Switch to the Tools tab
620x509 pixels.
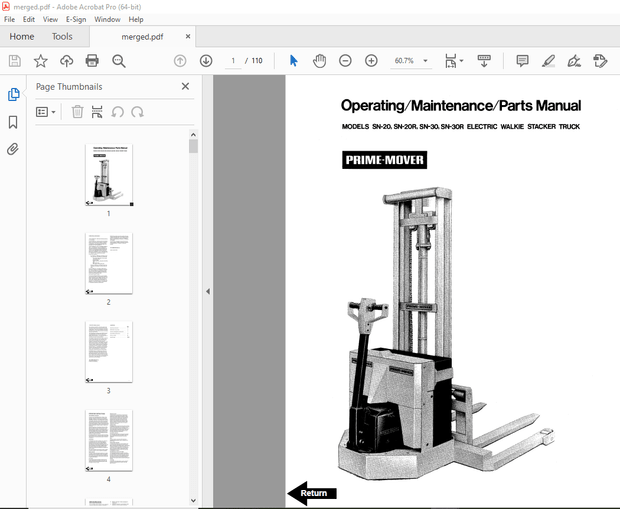(x=62, y=36)
